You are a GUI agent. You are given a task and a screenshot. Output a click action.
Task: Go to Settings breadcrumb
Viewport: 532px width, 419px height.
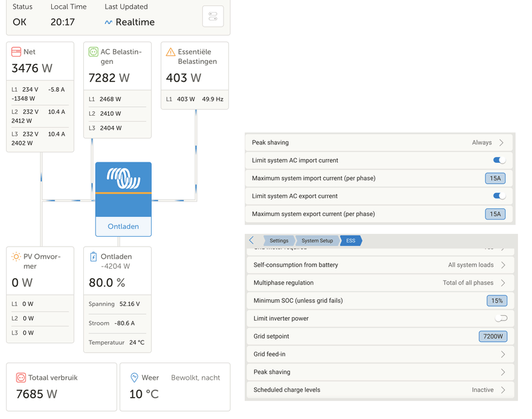279,241
